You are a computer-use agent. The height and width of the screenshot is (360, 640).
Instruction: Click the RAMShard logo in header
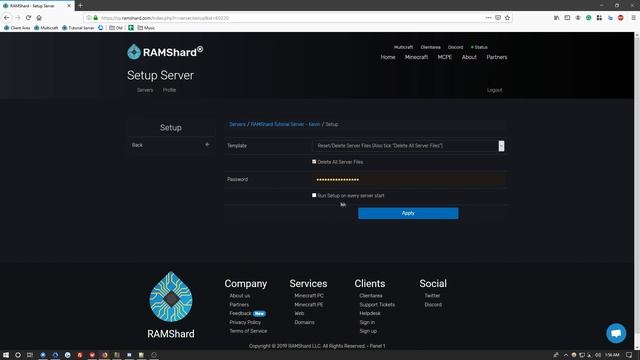click(x=165, y=52)
